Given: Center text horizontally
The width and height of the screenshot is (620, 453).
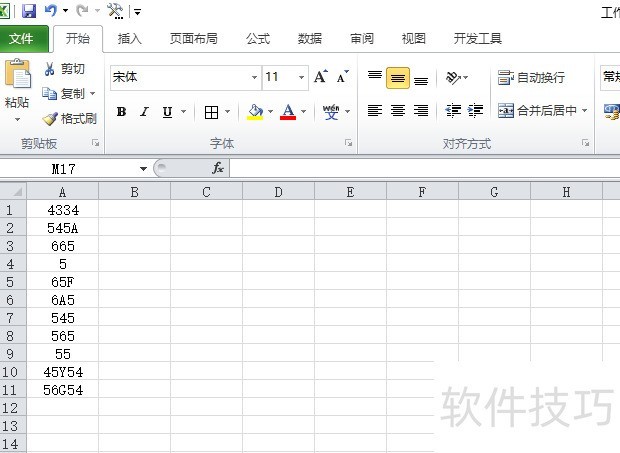Looking at the screenshot, I should pyautogui.click(x=398, y=111).
